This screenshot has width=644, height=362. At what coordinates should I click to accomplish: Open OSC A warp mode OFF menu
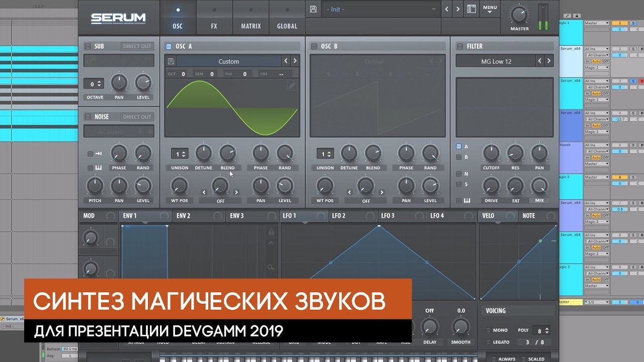220,201
